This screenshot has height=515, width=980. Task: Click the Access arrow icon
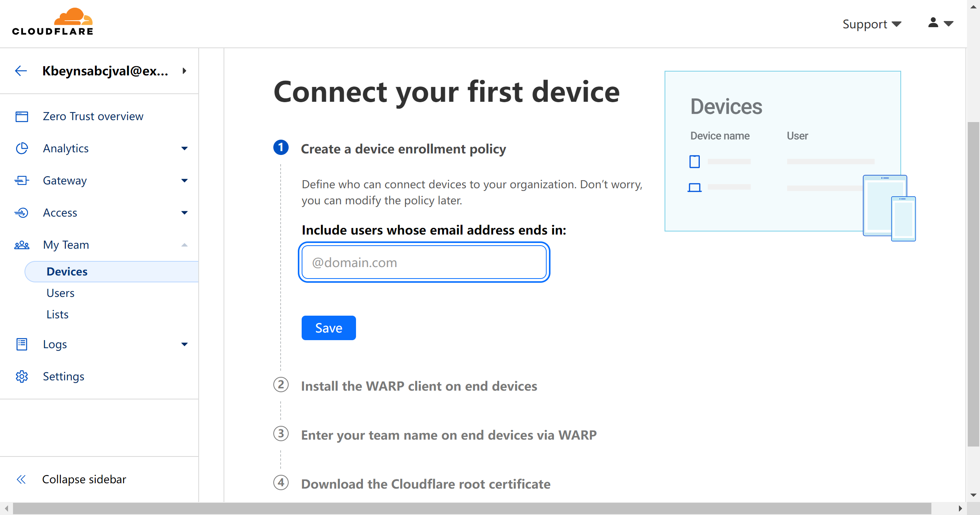(x=22, y=213)
